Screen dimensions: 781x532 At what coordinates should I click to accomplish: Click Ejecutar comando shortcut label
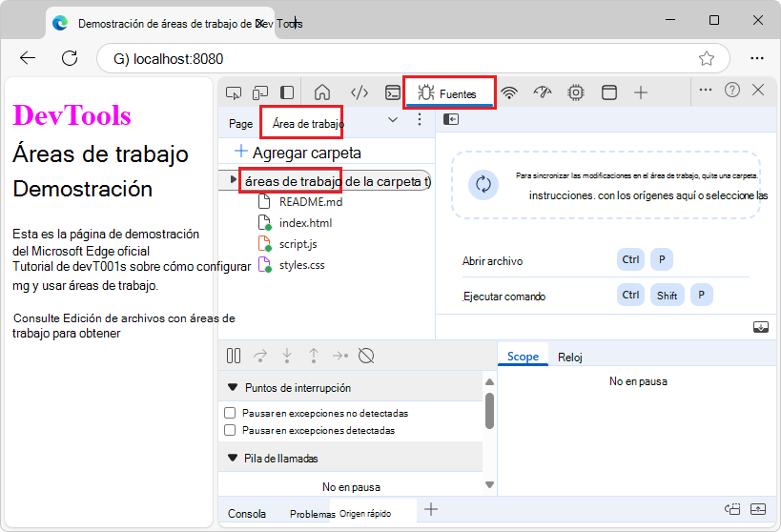(x=504, y=297)
